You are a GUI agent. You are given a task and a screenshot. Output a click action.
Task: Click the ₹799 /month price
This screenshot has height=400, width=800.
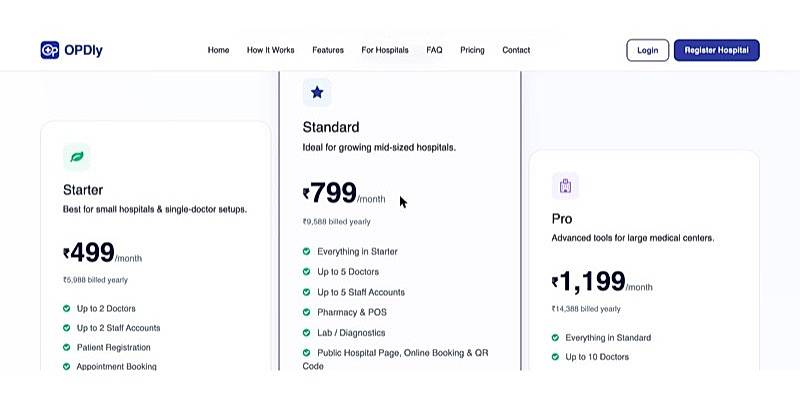tap(344, 193)
